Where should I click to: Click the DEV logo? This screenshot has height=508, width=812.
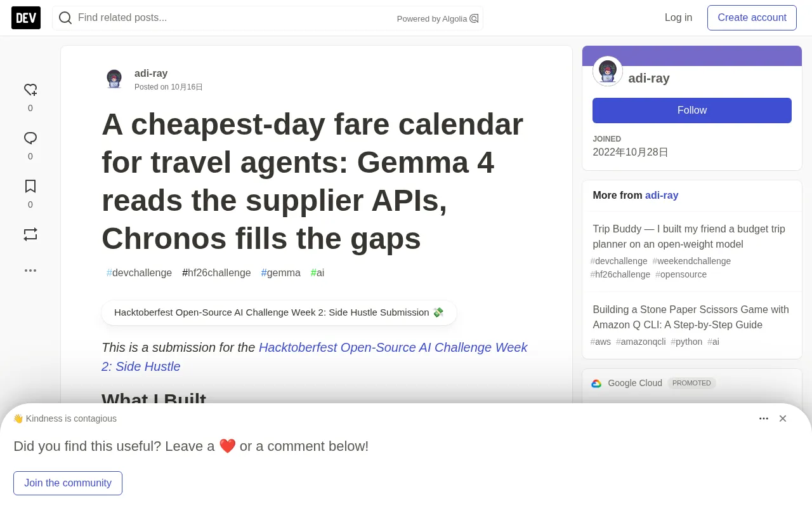(x=26, y=18)
